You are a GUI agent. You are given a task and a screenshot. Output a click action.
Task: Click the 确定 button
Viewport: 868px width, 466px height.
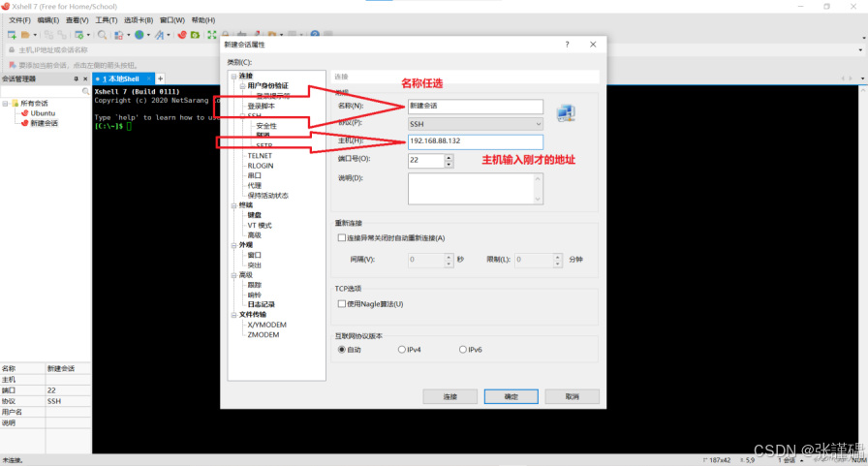[511, 396]
